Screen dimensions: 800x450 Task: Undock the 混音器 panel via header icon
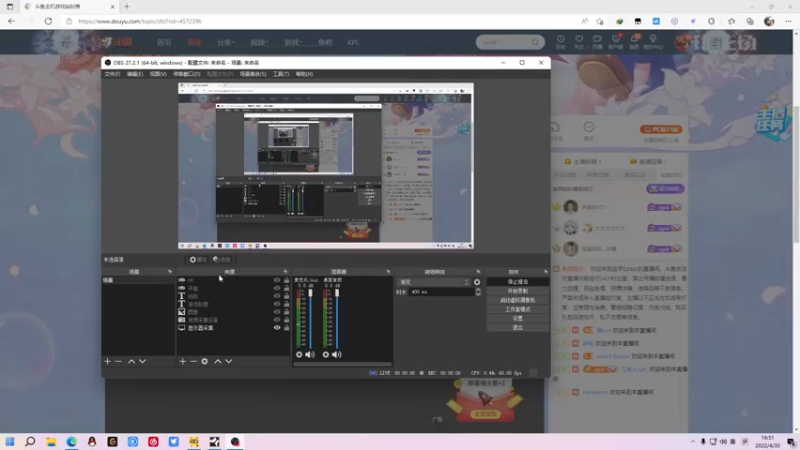click(x=388, y=272)
